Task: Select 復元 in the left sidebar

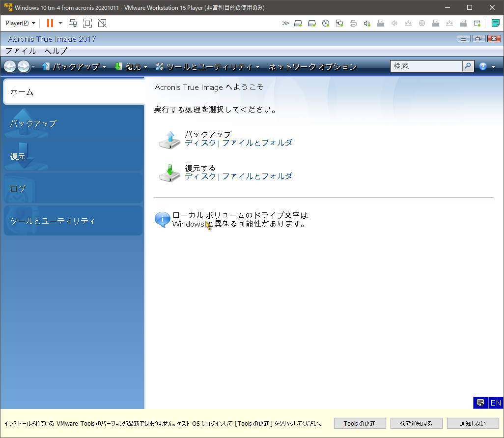Action: click(73, 156)
